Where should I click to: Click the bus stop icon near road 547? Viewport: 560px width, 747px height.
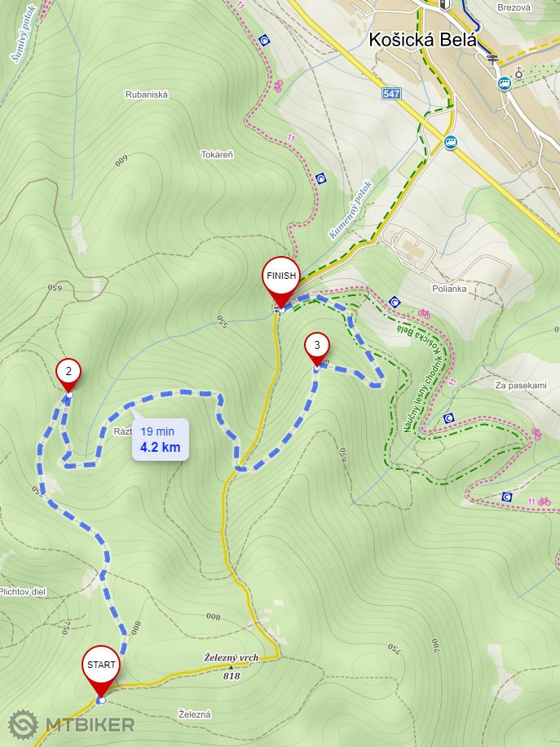[x=451, y=142]
